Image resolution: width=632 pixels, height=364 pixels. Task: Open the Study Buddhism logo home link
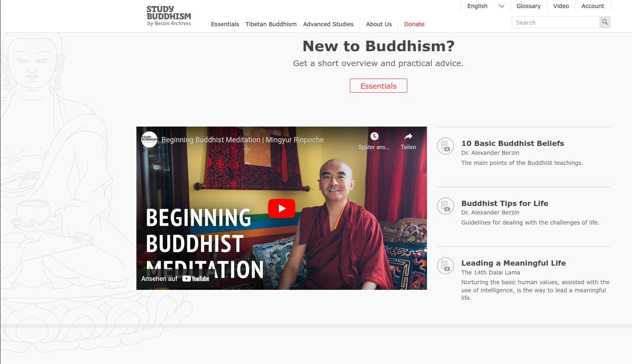[x=169, y=16]
